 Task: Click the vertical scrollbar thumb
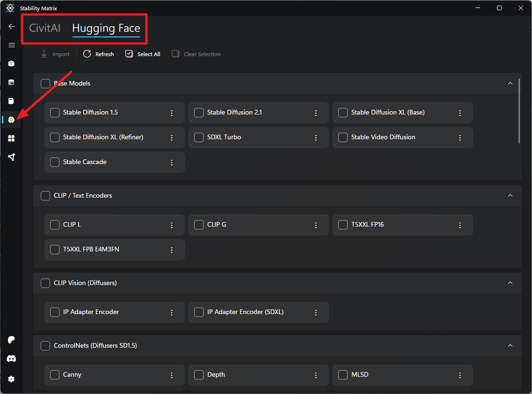coord(519,111)
